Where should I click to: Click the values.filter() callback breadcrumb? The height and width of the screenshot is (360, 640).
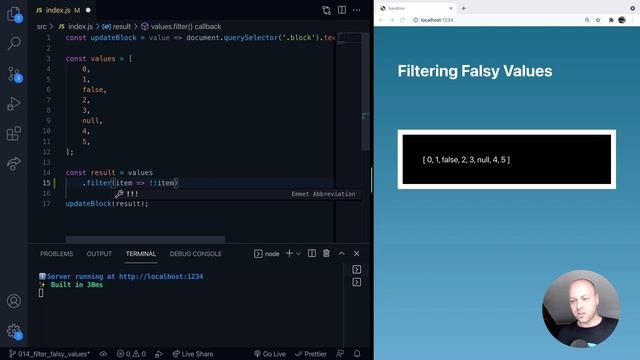(181, 27)
